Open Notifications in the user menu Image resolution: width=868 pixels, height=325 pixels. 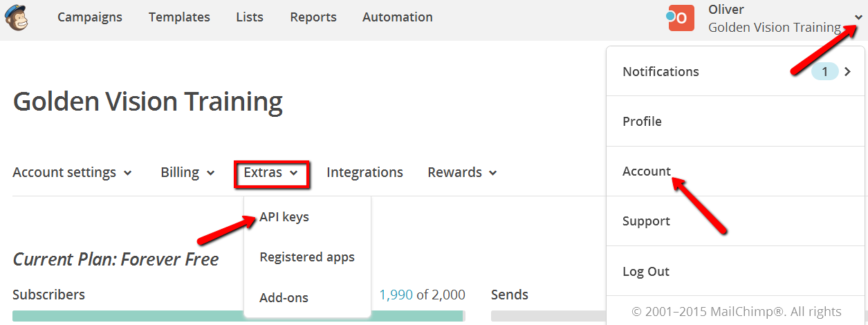pos(737,71)
